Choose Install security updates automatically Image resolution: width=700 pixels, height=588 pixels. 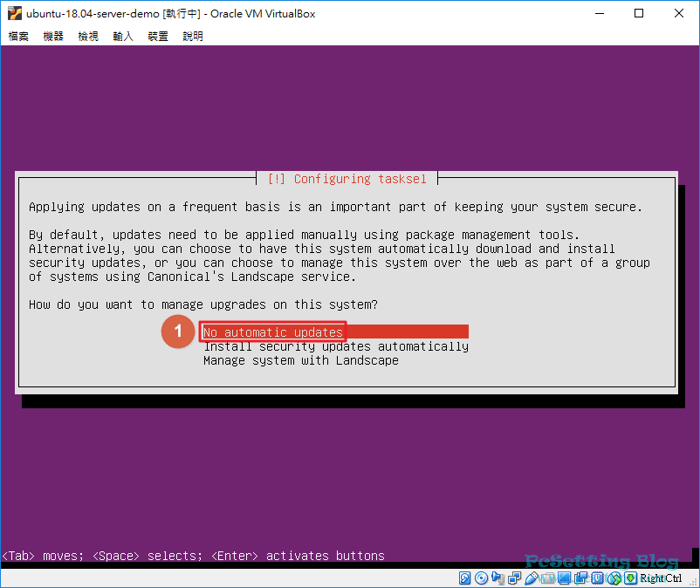[336, 346]
